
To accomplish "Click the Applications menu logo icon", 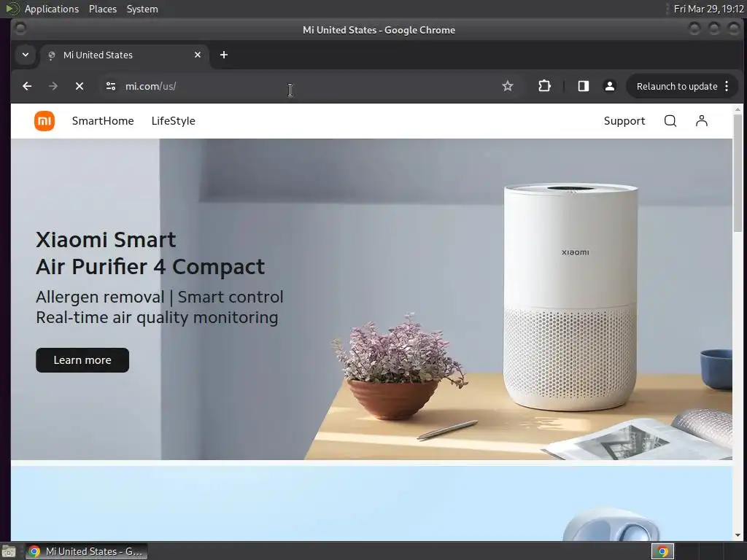I will coord(12,9).
